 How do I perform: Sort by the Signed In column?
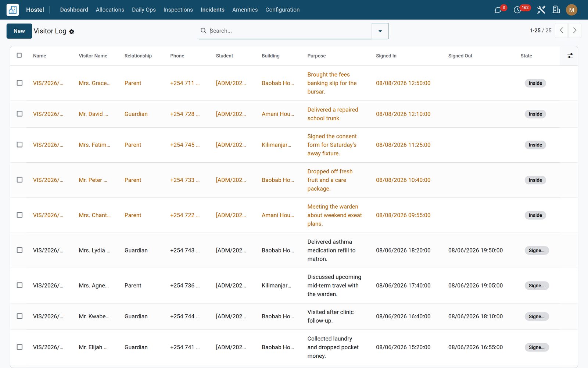(x=386, y=56)
